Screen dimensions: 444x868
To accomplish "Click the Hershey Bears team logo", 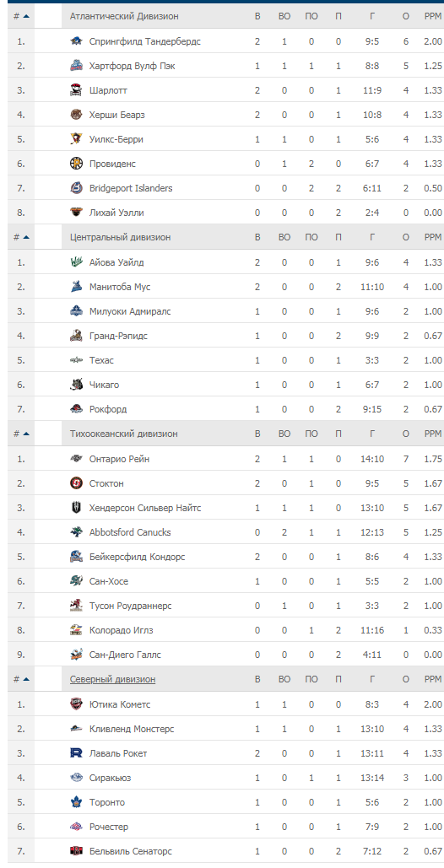I will coord(76,115).
